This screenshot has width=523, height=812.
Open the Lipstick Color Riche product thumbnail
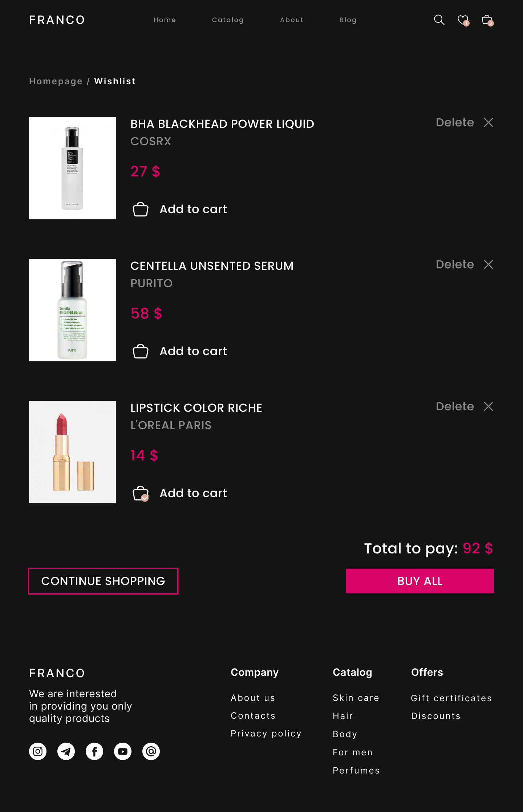pyautogui.click(x=73, y=452)
